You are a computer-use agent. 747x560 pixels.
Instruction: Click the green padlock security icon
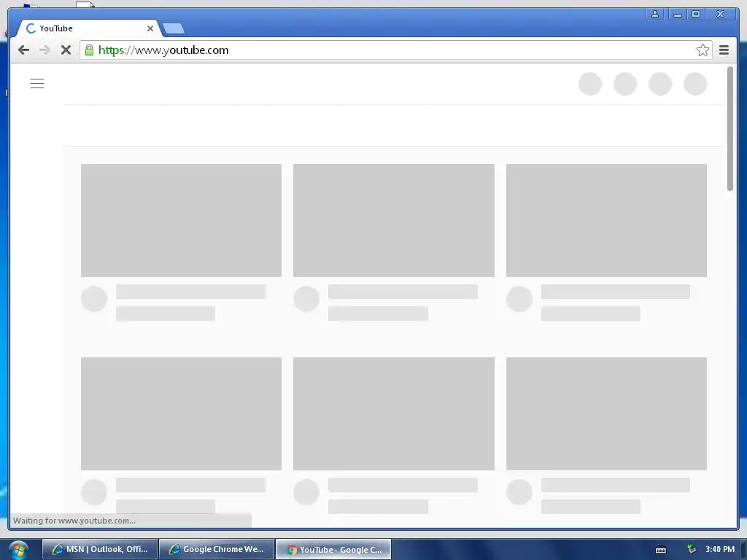(x=89, y=50)
